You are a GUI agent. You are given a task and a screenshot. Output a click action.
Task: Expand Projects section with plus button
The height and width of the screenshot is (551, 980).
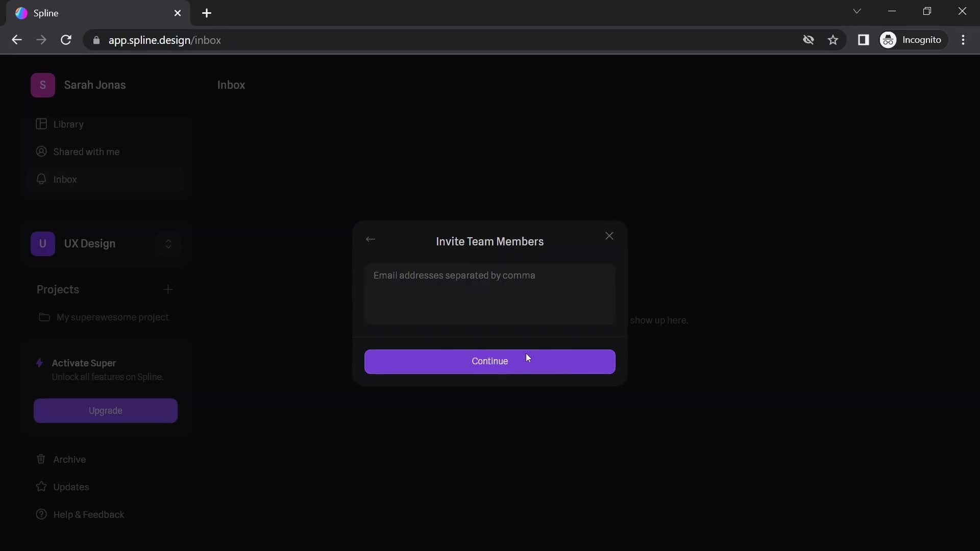(x=168, y=289)
